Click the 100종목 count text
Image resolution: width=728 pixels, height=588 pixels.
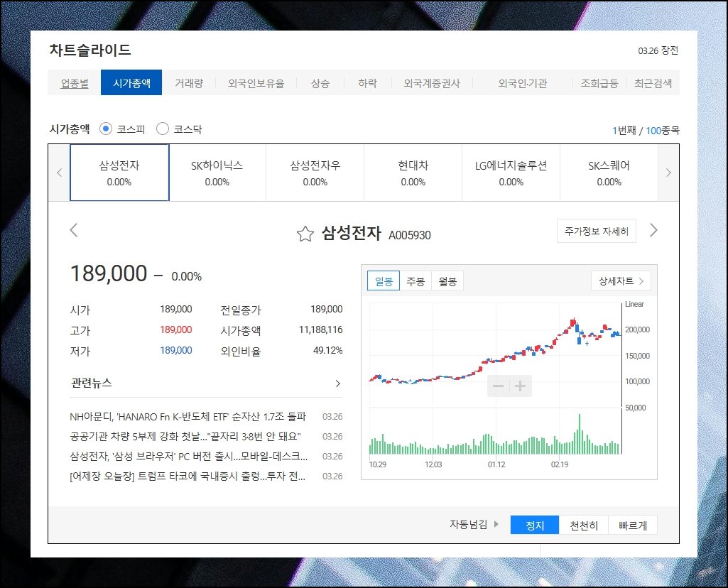coord(663,131)
